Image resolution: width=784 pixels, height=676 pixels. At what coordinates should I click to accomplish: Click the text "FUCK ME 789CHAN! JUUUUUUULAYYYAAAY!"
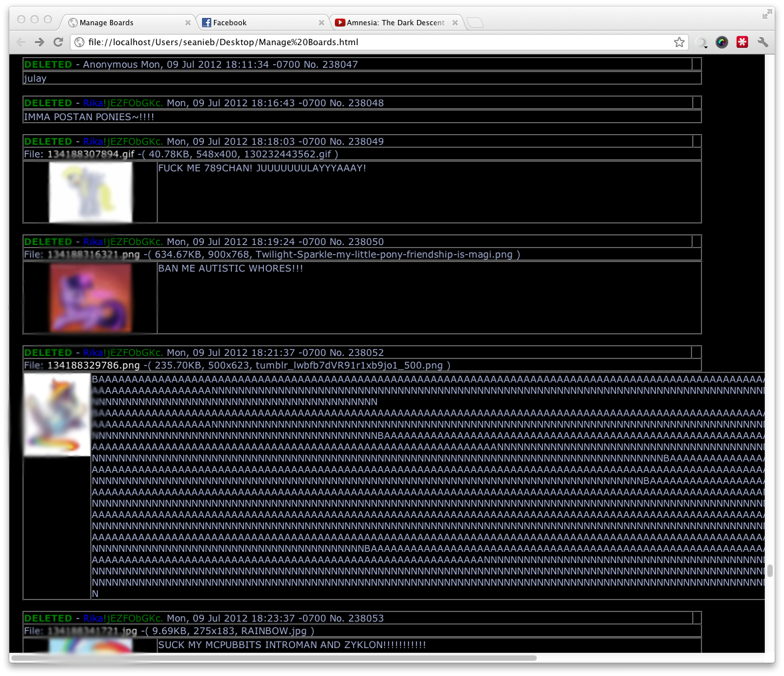[262, 169]
